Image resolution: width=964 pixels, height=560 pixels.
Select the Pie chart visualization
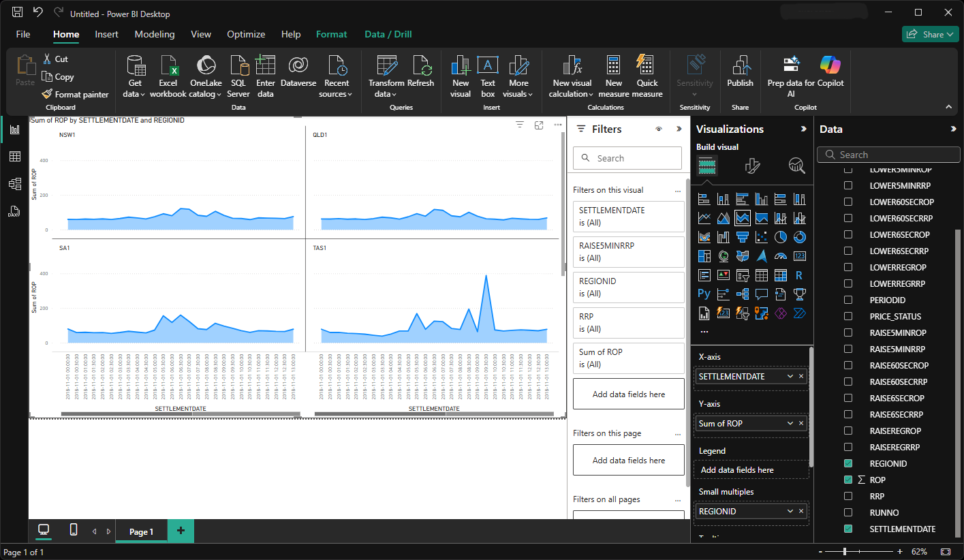tap(781, 237)
